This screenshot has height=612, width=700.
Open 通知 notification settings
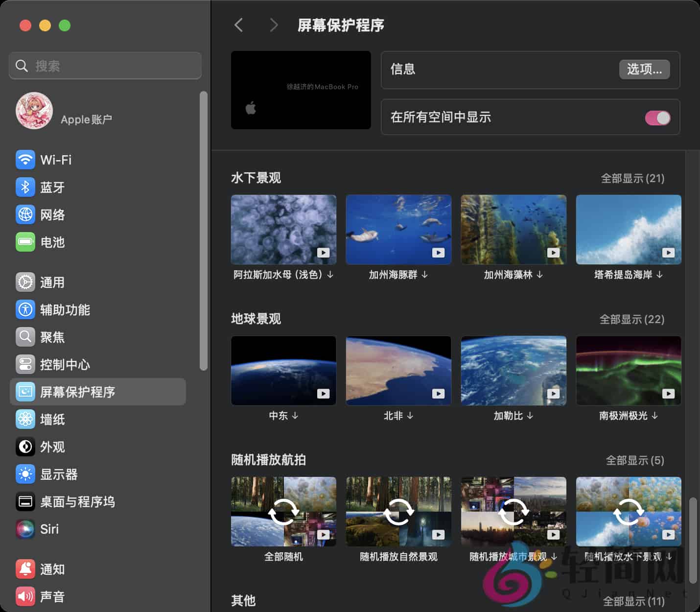tap(52, 569)
